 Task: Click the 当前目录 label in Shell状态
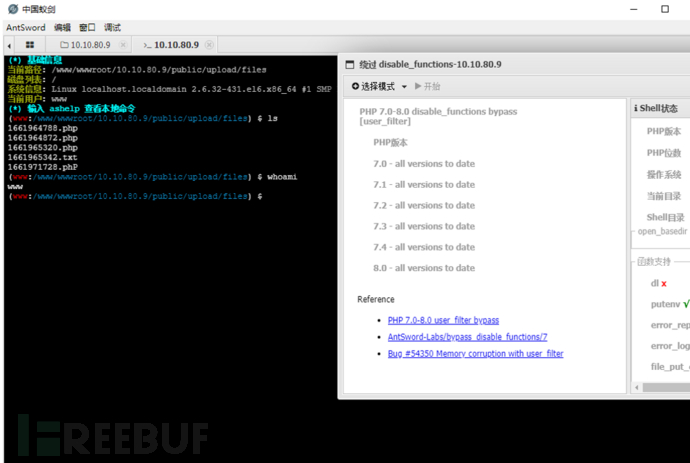point(664,196)
